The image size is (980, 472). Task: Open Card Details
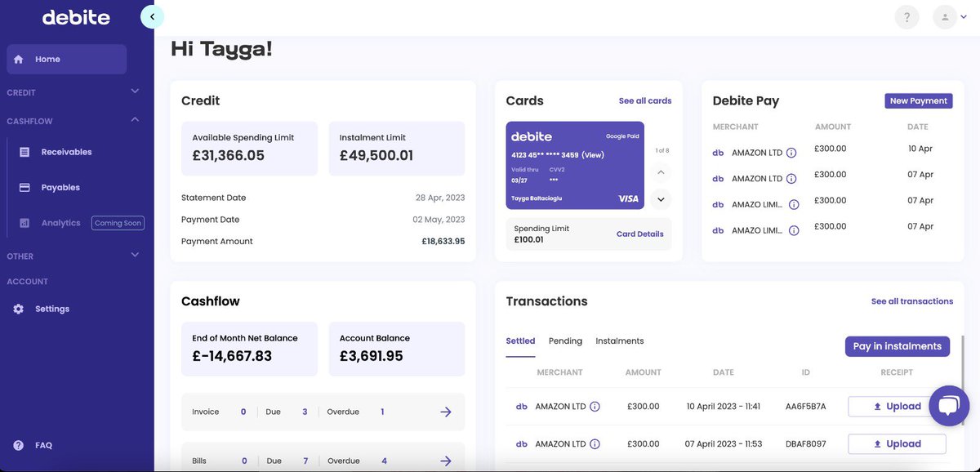click(x=639, y=234)
